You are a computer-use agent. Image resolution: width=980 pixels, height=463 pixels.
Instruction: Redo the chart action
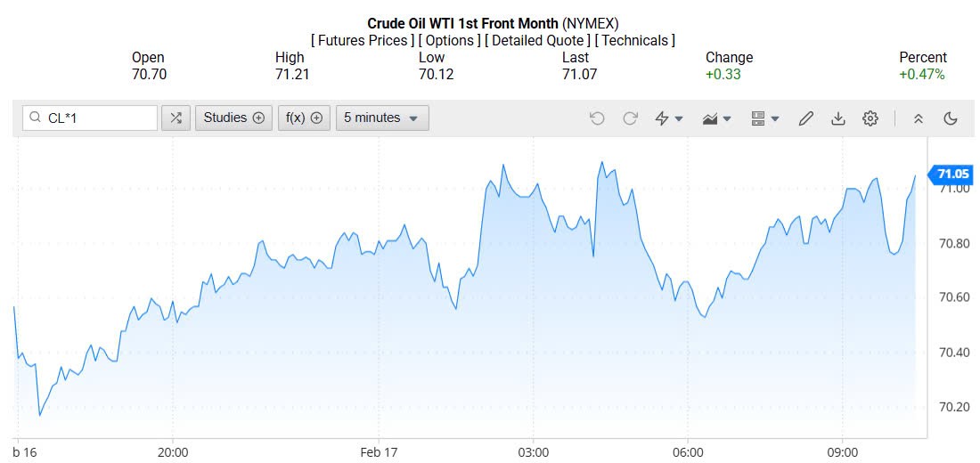tap(630, 118)
